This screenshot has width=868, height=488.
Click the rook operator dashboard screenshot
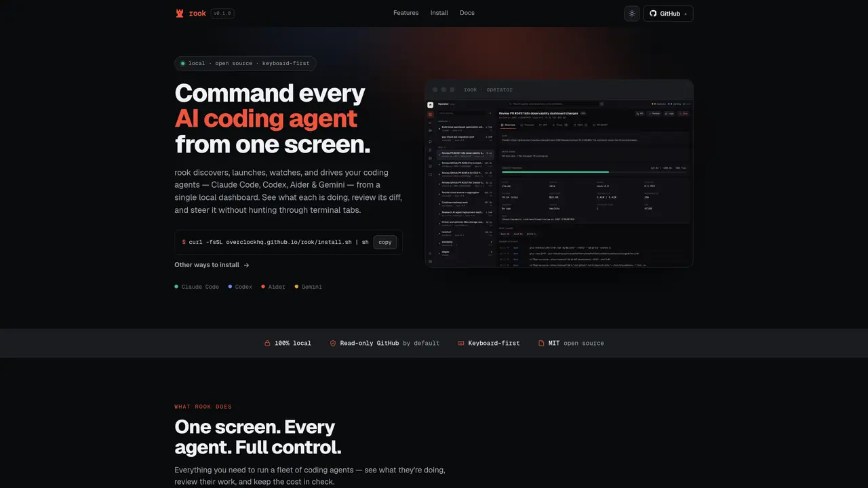559,174
